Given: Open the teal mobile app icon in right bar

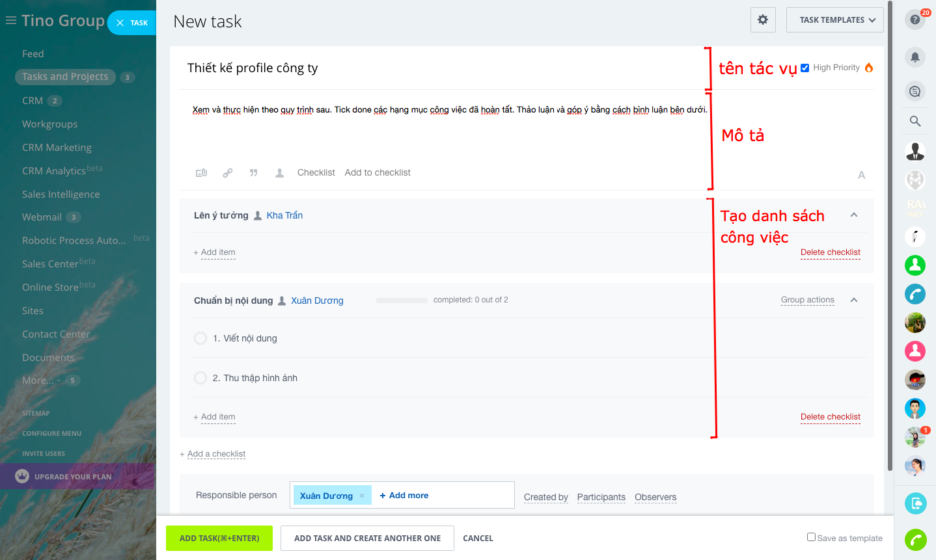Looking at the screenshot, I should 915,503.
